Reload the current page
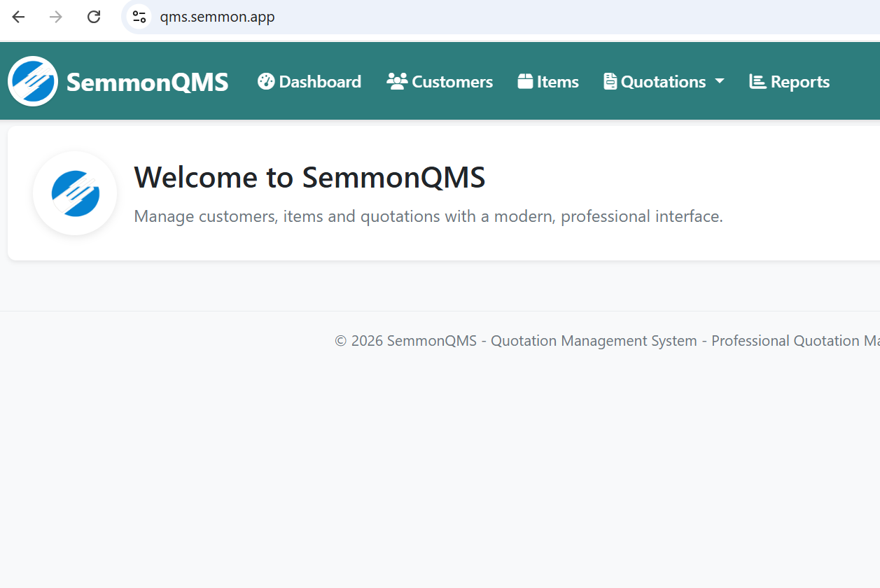The height and width of the screenshot is (588, 880). (x=94, y=17)
